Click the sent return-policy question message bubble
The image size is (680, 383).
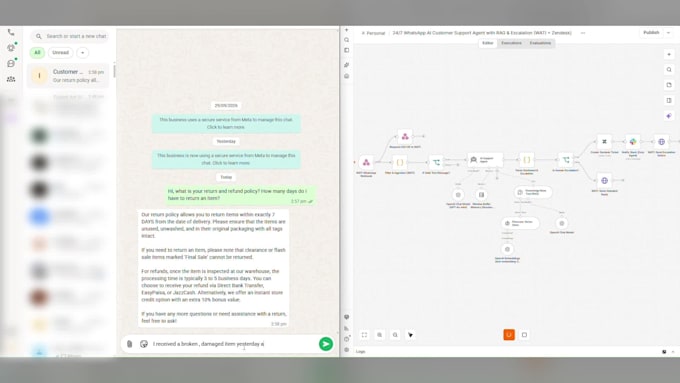(x=241, y=196)
